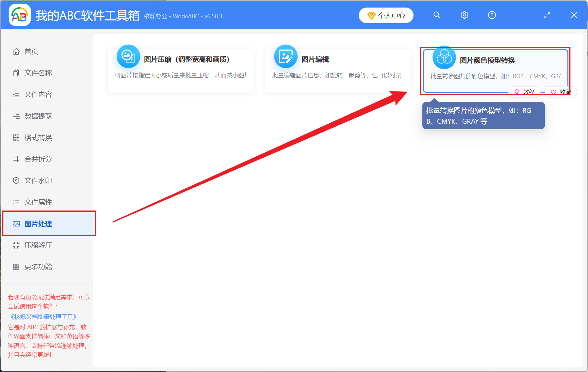Click the 个人中心 button
The height and width of the screenshot is (372, 588).
386,15
